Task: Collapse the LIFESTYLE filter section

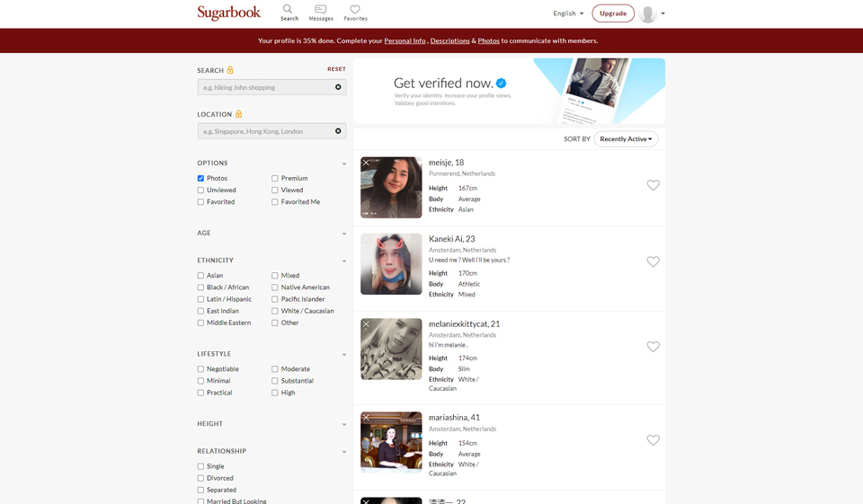Action: 344,354
